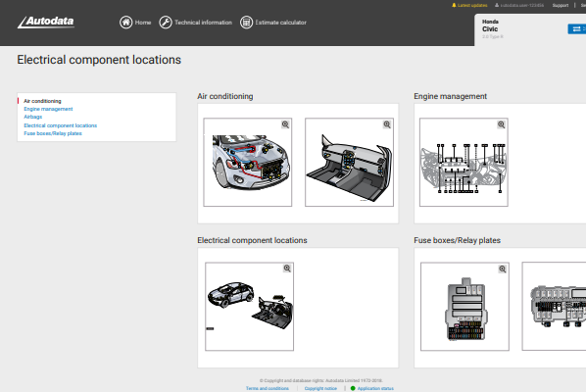Select Airbags in sidebar list
Image resolution: width=586 pixels, height=392 pixels.
point(33,117)
